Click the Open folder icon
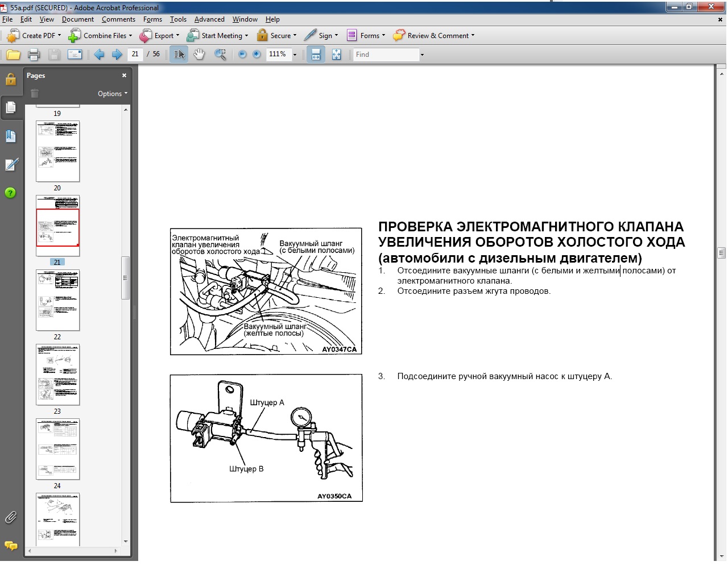 [13, 55]
